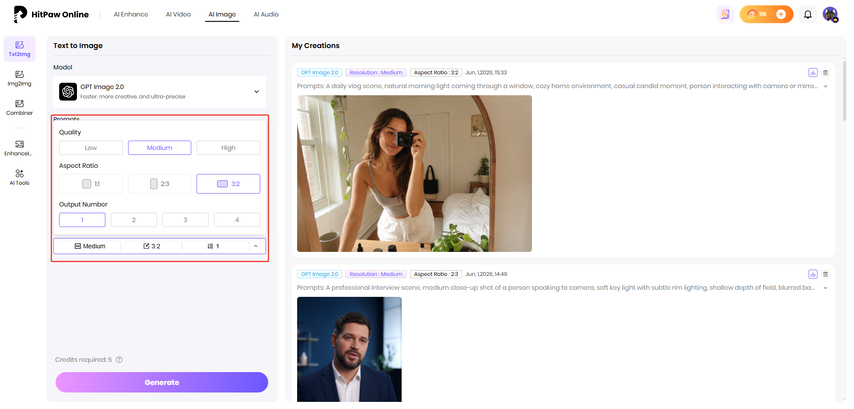Delete the interview scene creation
Screen dimensions: 854x409
coord(825,274)
